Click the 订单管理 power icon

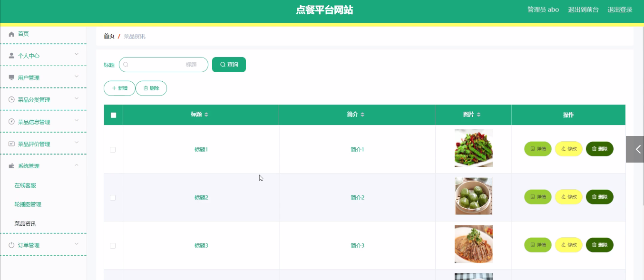click(x=12, y=245)
